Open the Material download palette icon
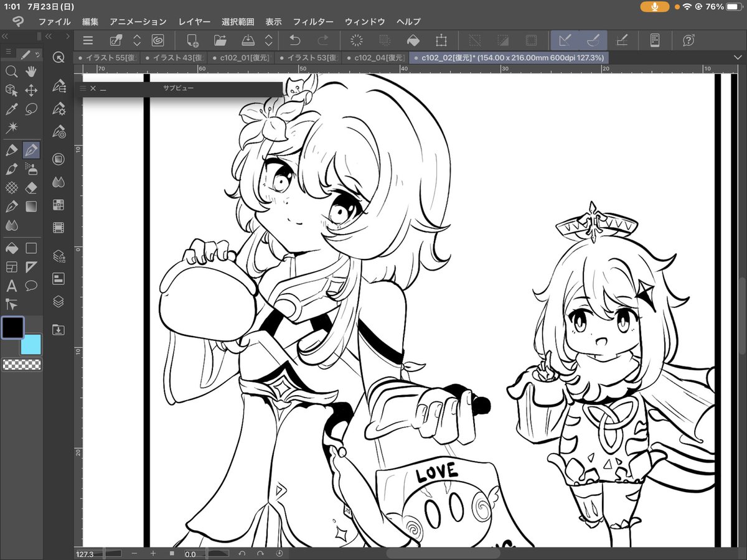The height and width of the screenshot is (560, 747). (59, 329)
